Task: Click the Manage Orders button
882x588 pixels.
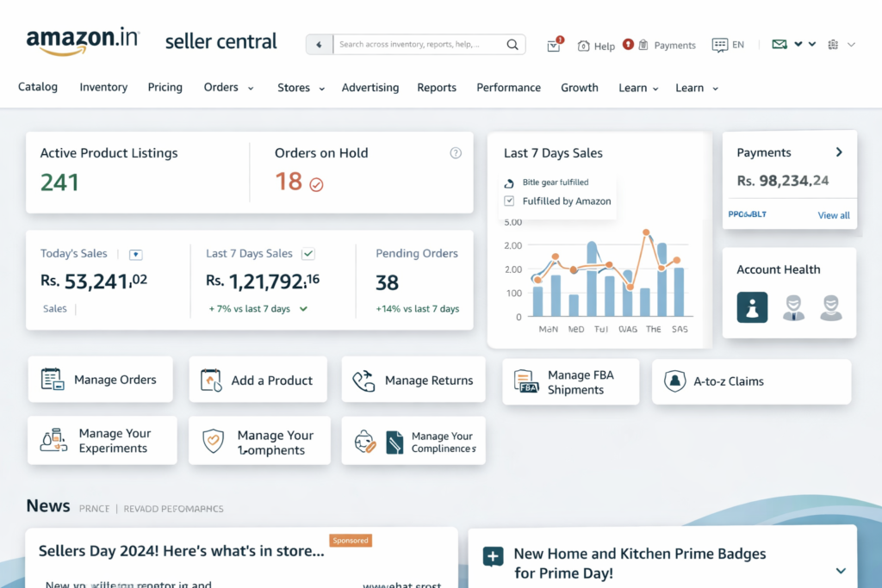Action: 101,380
